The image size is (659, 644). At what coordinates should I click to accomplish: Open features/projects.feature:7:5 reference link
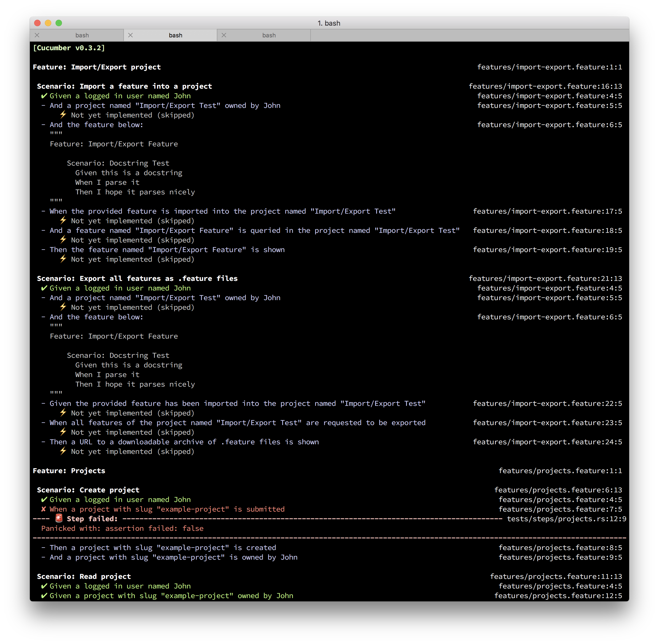point(560,509)
